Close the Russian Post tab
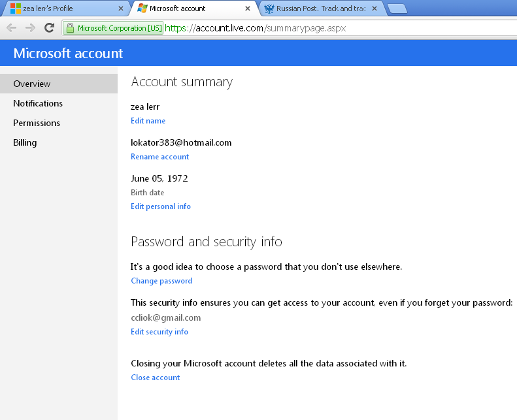This screenshot has width=517, height=420. tap(375, 8)
